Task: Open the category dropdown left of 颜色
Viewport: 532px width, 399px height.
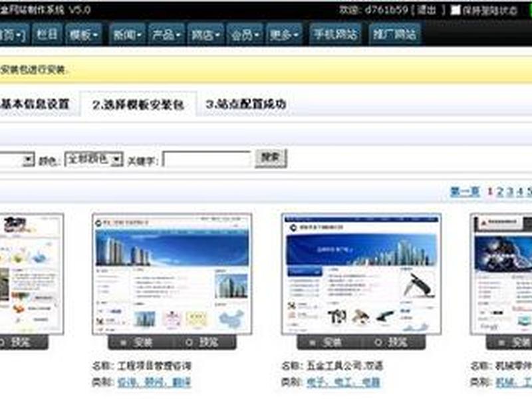Action: [x=17, y=159]
